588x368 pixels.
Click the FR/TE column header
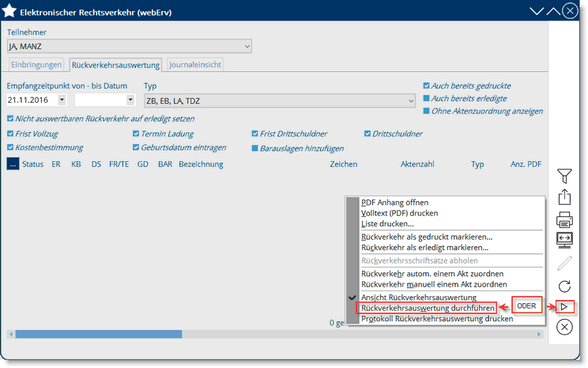119,164
